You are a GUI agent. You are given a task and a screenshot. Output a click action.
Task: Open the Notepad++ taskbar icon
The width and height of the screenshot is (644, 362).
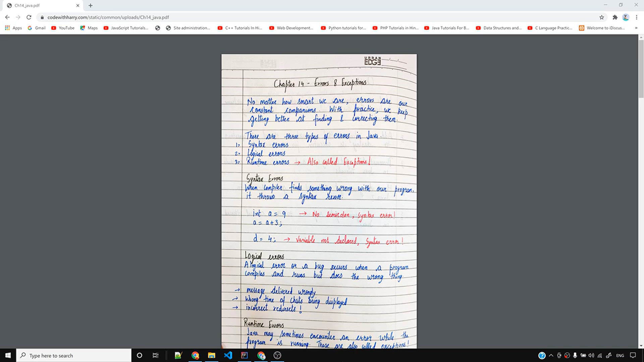178,355
